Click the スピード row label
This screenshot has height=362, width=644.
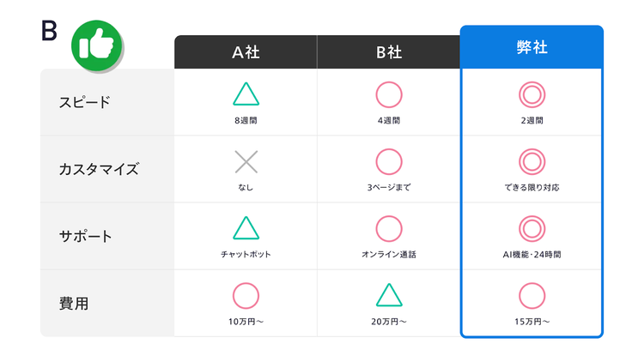(85, 102)
